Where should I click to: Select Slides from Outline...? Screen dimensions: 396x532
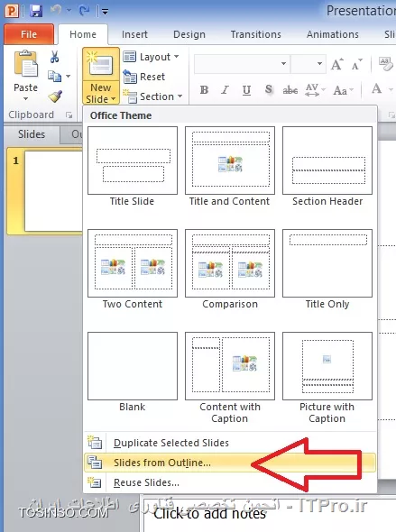point(230,463)
